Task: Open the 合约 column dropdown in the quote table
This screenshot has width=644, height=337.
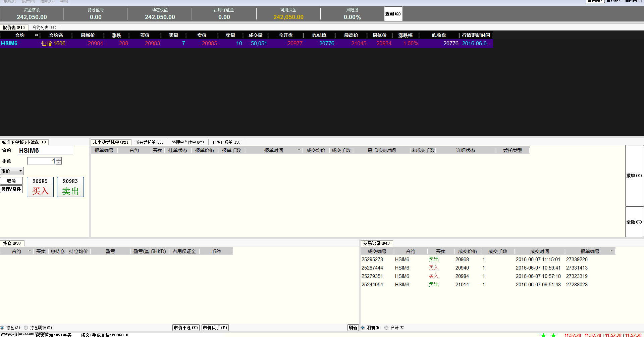Action: pyautogui.click(x=36, y=35)
